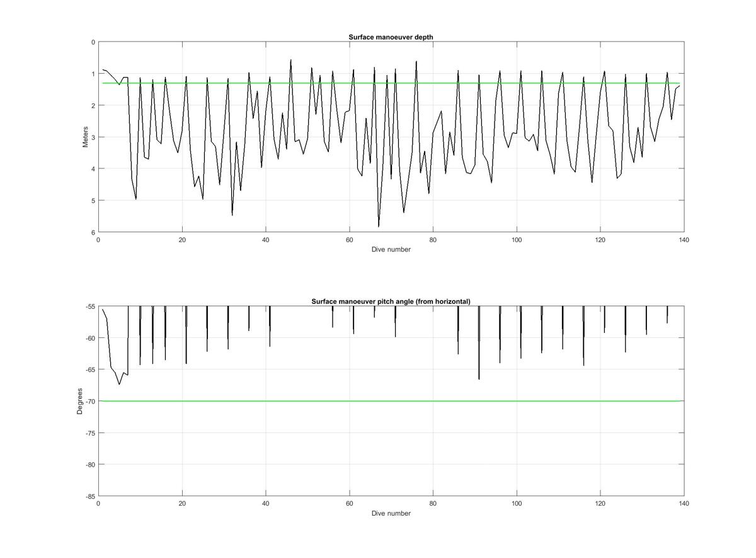Select the "Degrees" y-axis label
Viewport: 756px width, 558px height.
80,401
